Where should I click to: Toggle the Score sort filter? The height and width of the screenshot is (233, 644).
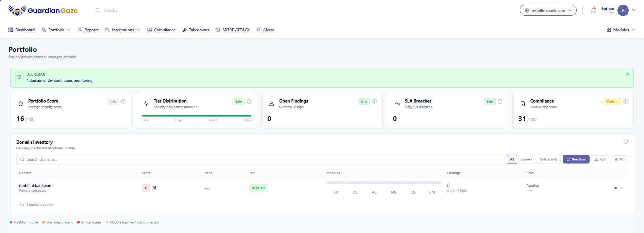(527, 159)
